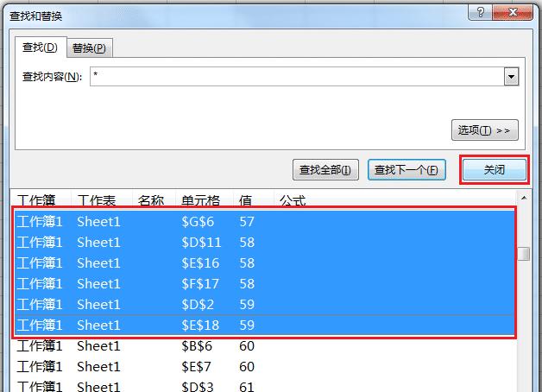Sort by 工作簿 column header
Image resolution: width=542 pixels, height=392 pixels.
pyautogui.click(x=41, y=199)
